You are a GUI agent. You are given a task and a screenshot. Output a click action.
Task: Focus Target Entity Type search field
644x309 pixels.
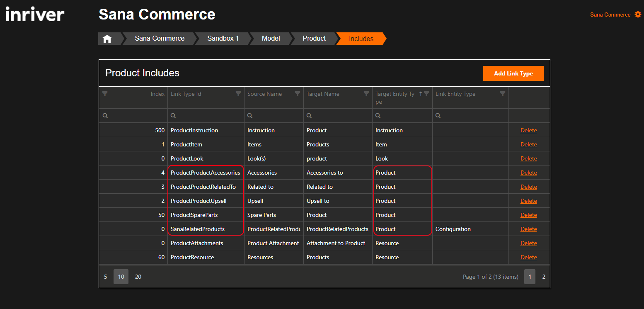pos(402,116)
